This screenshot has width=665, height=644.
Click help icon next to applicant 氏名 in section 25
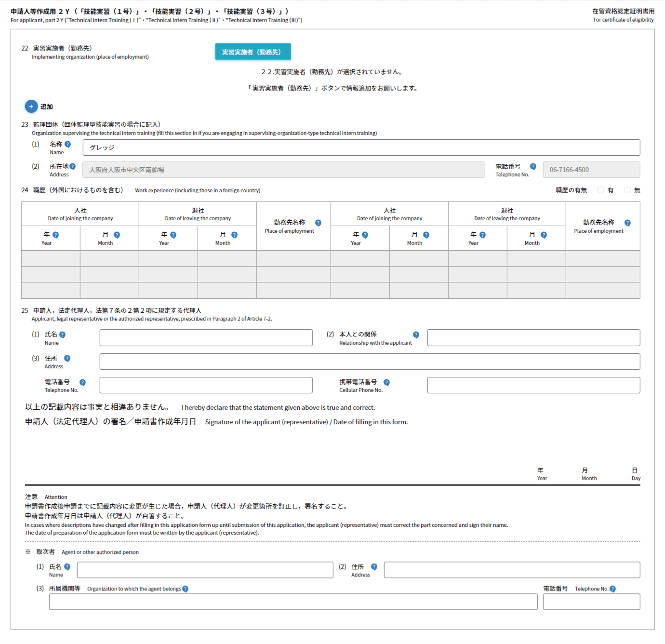pos(62,335)
